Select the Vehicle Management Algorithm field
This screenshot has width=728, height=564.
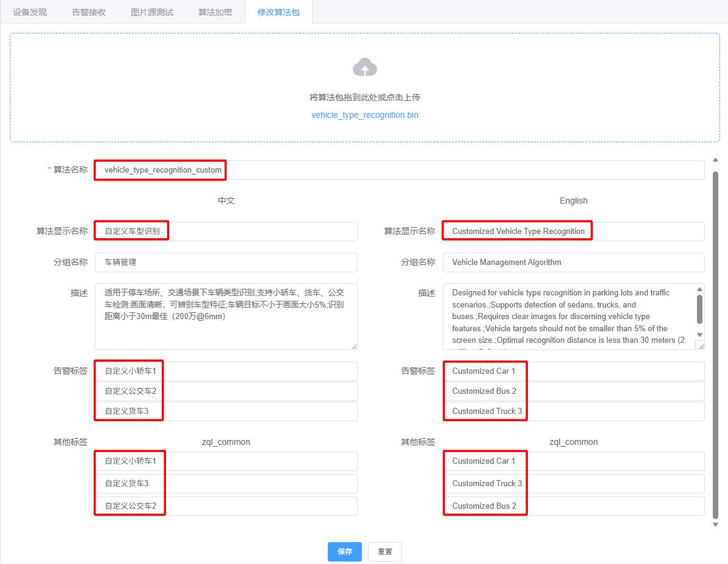point(573,263)
